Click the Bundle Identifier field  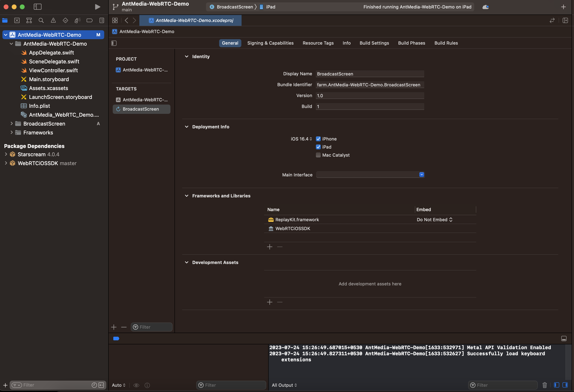point(370,85)
